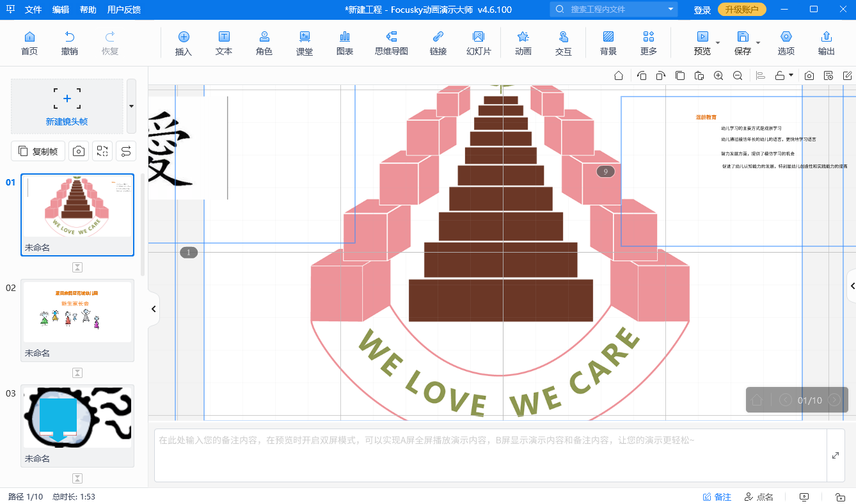
Task: Open the 角色 character library
Action: [x=264, y=43]
